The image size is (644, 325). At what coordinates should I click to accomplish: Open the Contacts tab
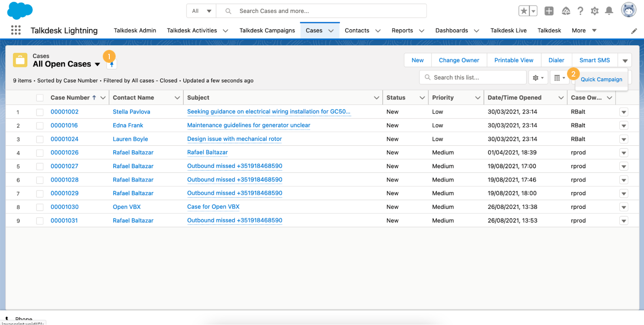click(357, 31)
